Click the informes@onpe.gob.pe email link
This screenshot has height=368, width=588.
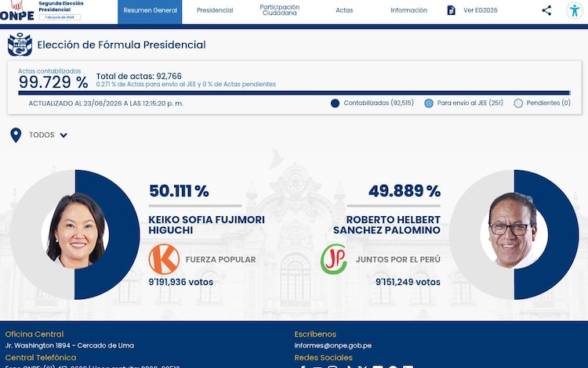pos(333,345)
